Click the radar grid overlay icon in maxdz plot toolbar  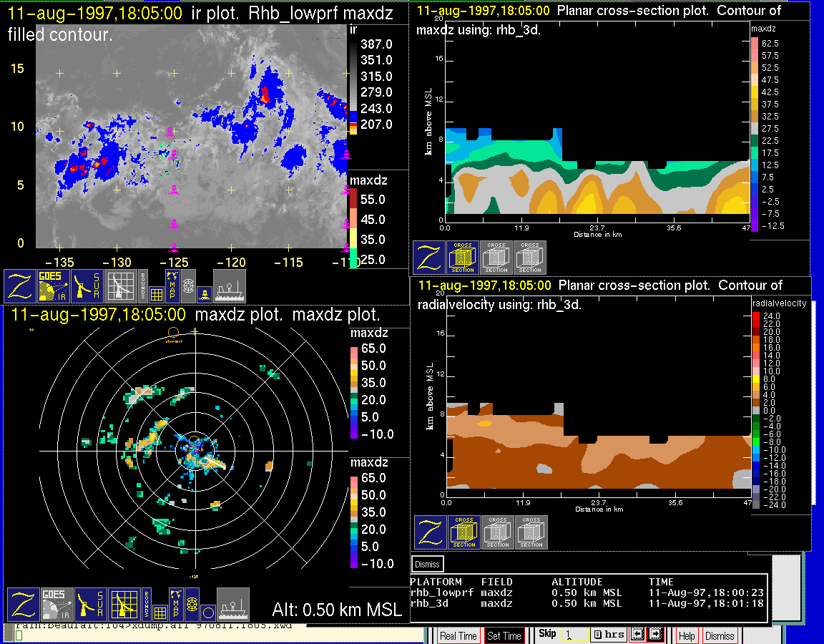click(122, 604)
